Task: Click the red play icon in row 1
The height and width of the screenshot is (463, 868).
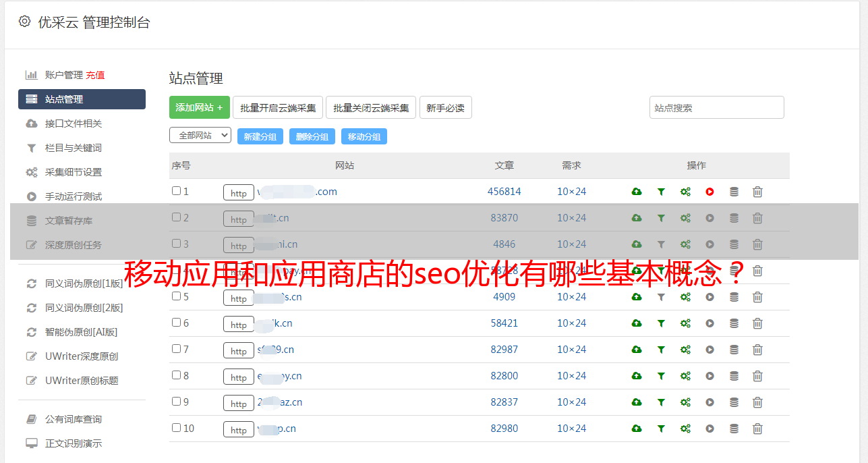Action: [x=710, y=192]
